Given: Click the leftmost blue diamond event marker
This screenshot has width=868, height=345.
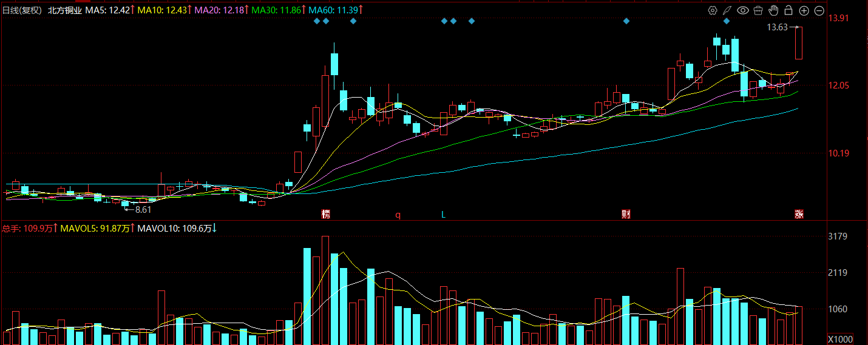Looking at the screenshot, I should click(x=316, y=21).
